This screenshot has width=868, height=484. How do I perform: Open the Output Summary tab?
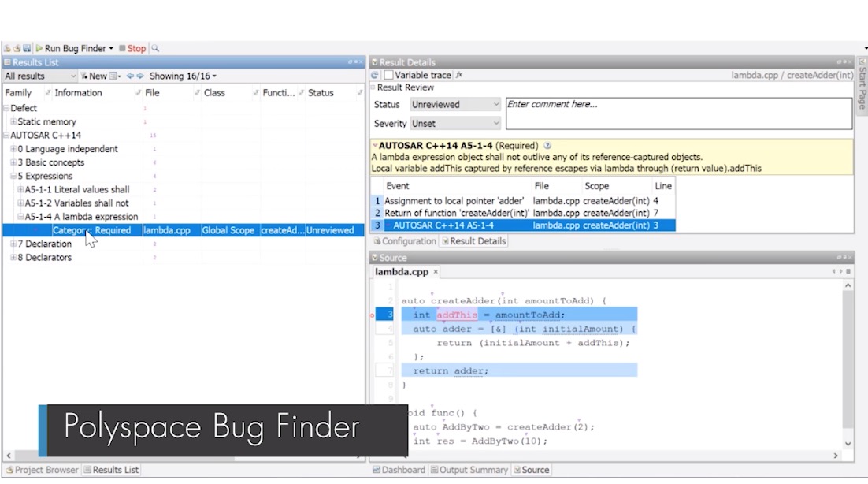click(x=469, y=470)
